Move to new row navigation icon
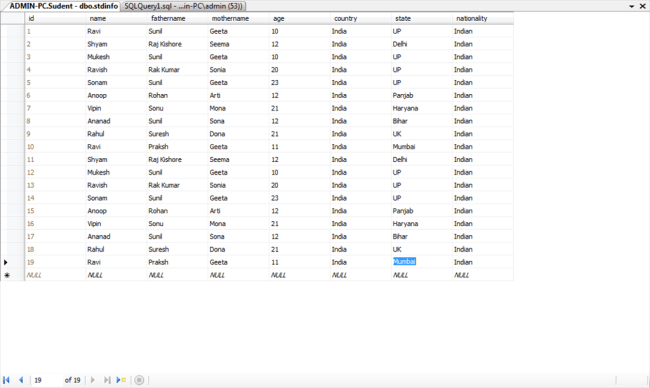 coord(121,380)
